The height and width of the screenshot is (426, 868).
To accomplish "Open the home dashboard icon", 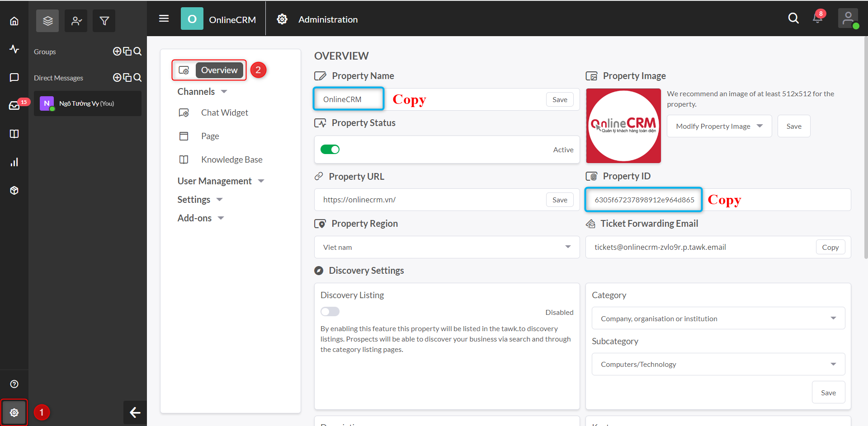I will tap(14, 21).
